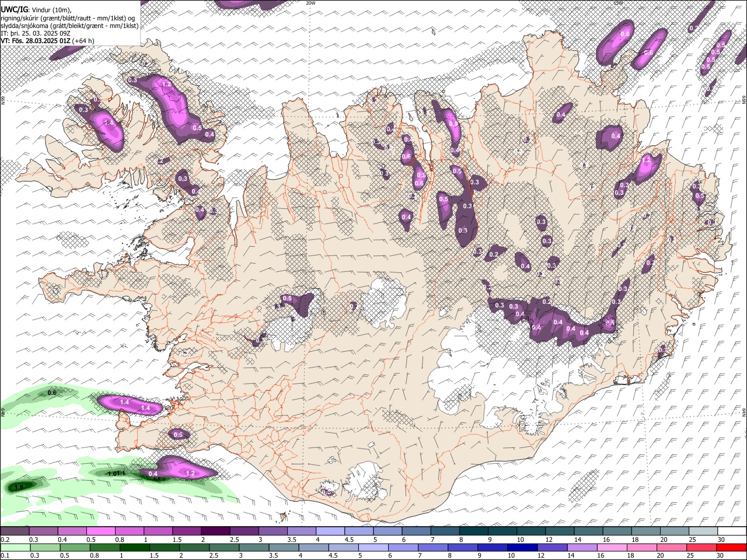Pick the bright red swatch labeled 30

731,547
